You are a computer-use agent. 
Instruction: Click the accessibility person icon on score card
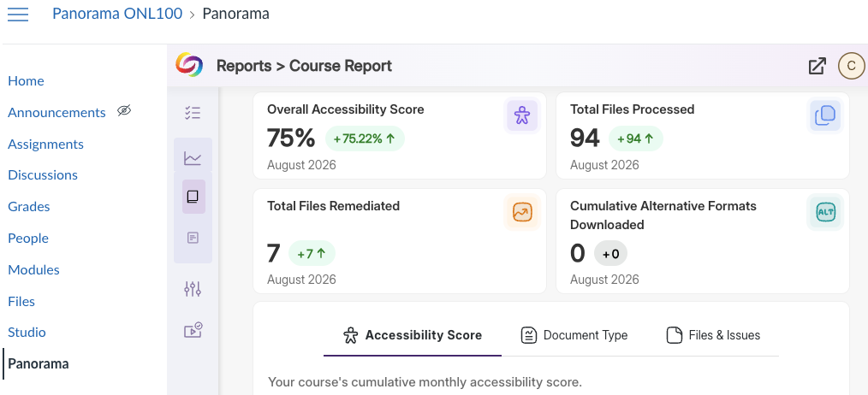[522, 115]
